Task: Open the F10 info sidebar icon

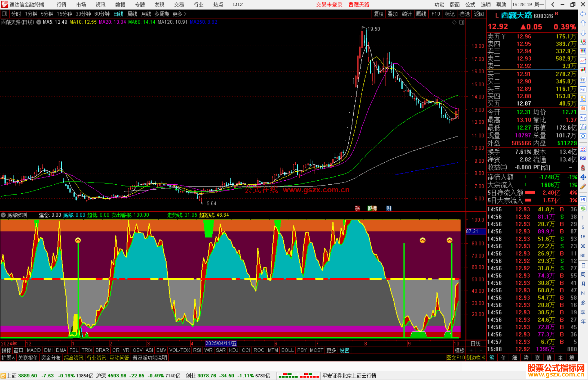Action: [x=583, y=89]
